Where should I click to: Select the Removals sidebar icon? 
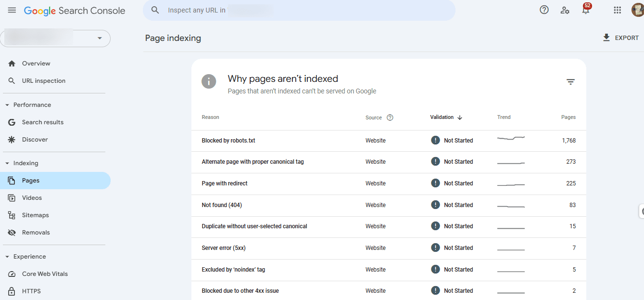point(12,232)
